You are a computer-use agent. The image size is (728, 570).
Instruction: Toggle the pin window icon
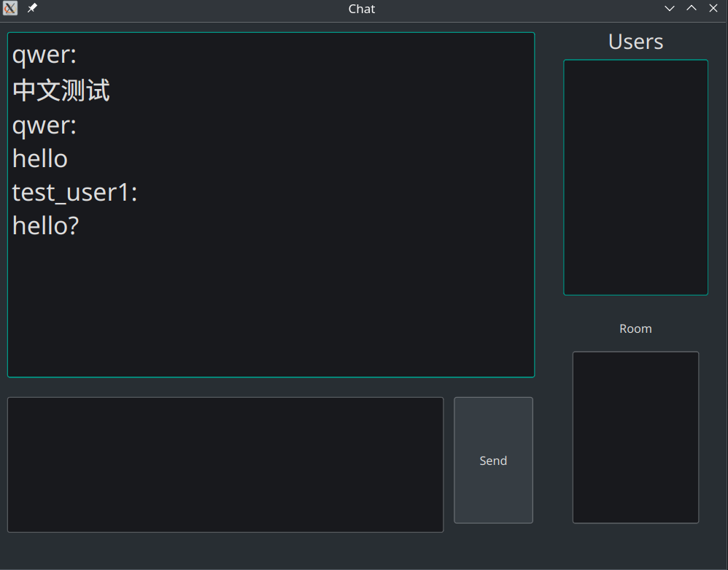tap(32, 9)
